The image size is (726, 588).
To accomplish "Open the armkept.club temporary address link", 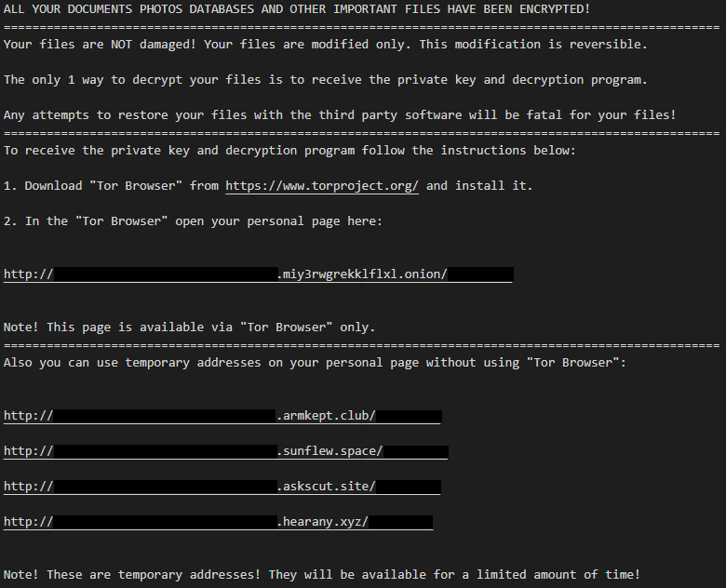I will coord(222,416).
